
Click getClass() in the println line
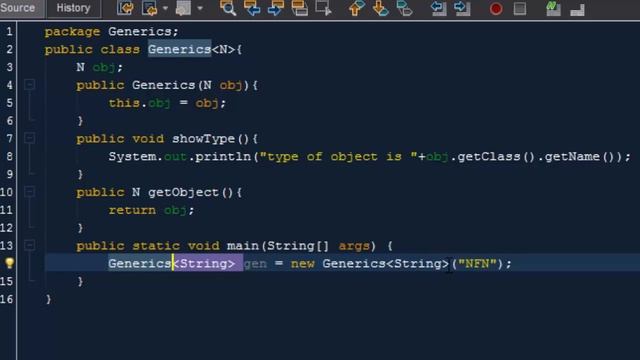[496, 156]
